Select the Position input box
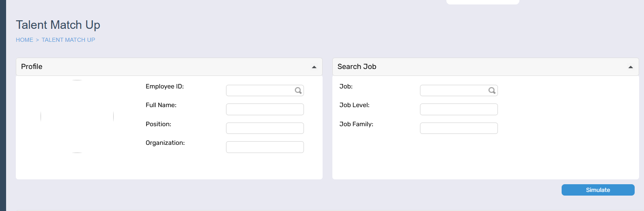Image resolution: width=644 pixels, height=211 pixels. coord(265,128)
